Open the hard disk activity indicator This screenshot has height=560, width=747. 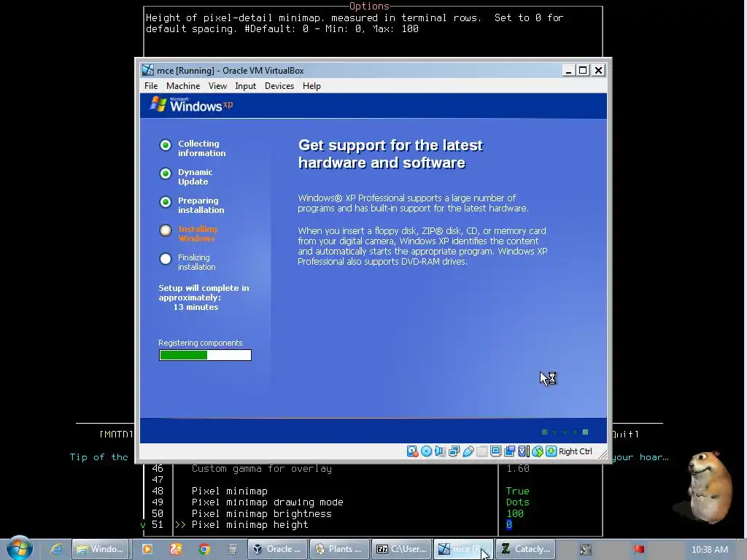[413, 451]
